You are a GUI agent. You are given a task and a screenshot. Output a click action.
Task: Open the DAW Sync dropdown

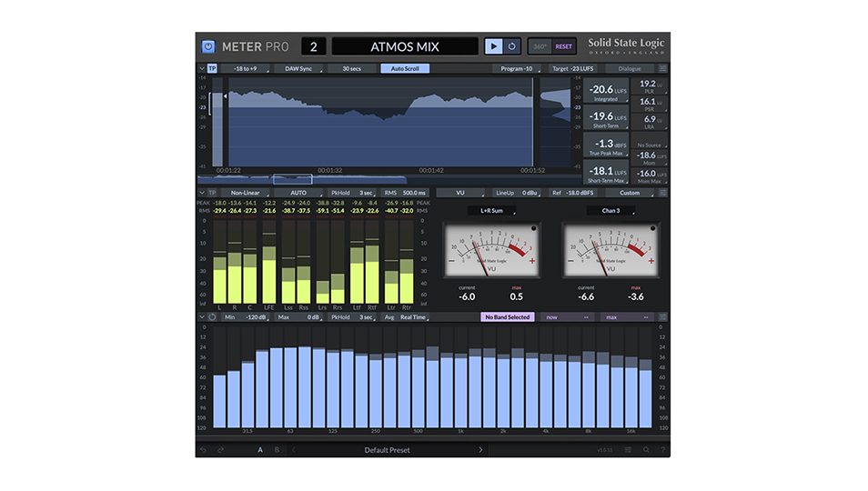[x=298, y=68]
